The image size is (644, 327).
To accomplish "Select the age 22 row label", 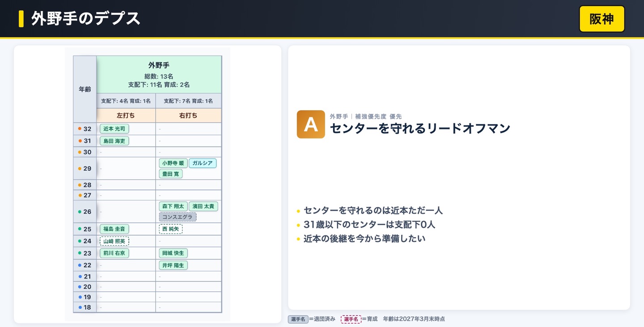I will [x=85, y=265].
